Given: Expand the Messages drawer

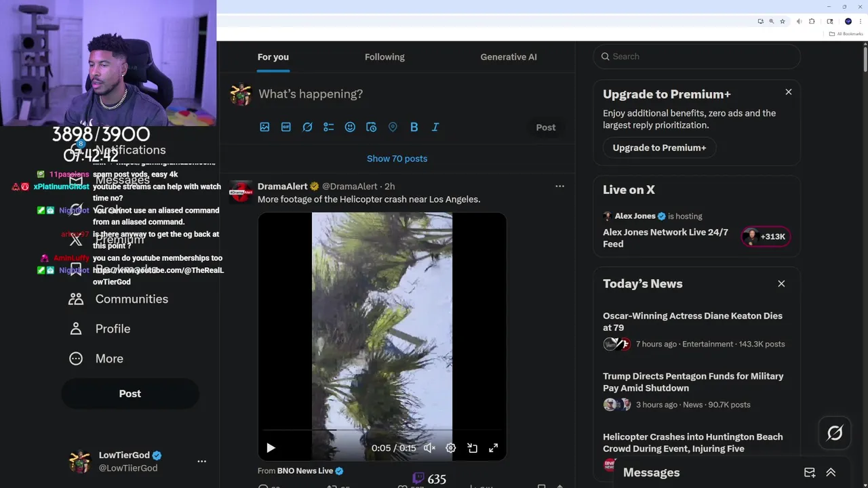Looking at the screenshot, I should pyautogui.click(x=831, y=472).
